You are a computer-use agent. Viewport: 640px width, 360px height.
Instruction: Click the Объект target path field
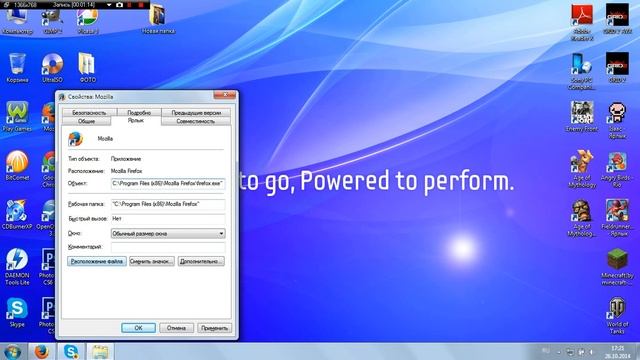click(x=168, y=184)
